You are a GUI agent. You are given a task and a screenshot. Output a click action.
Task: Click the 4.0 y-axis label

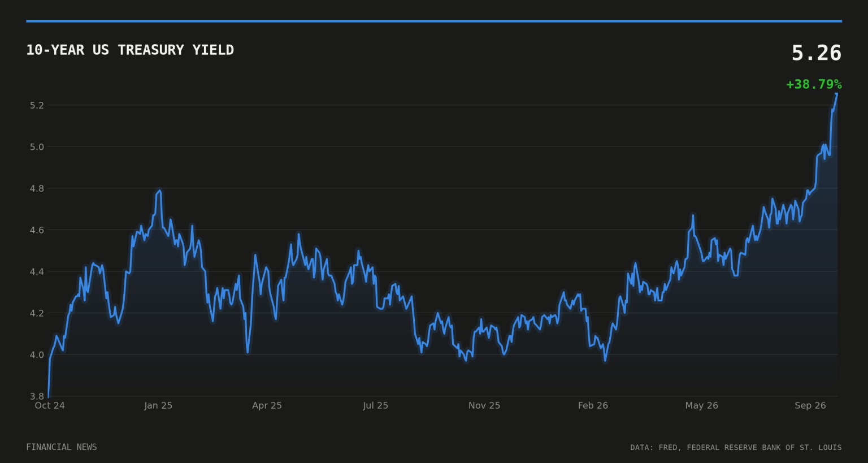[x=37, y=354]
